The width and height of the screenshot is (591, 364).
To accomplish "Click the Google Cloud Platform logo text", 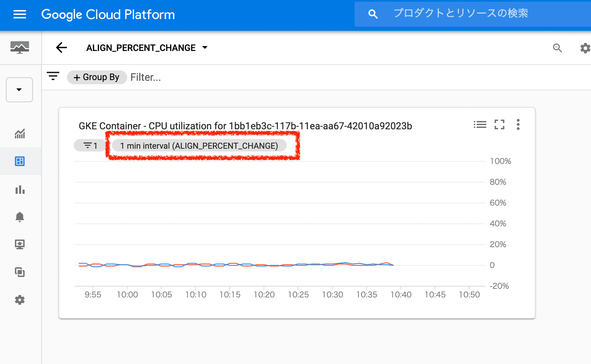I will 108,15.
